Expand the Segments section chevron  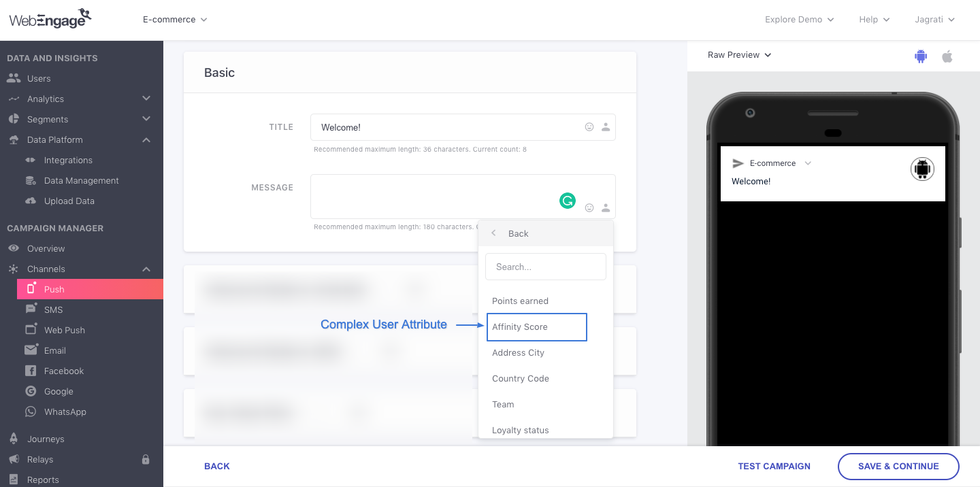(146, 119)
